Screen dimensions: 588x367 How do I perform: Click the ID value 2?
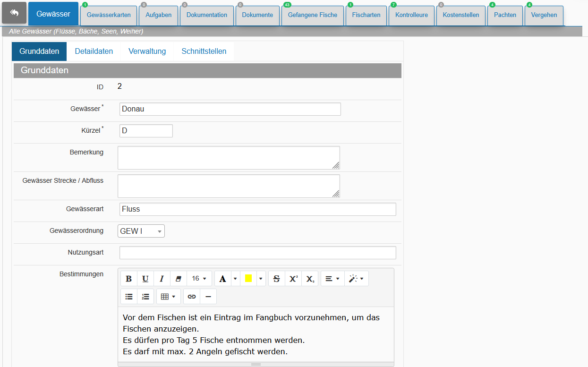(x=119, y=86)
